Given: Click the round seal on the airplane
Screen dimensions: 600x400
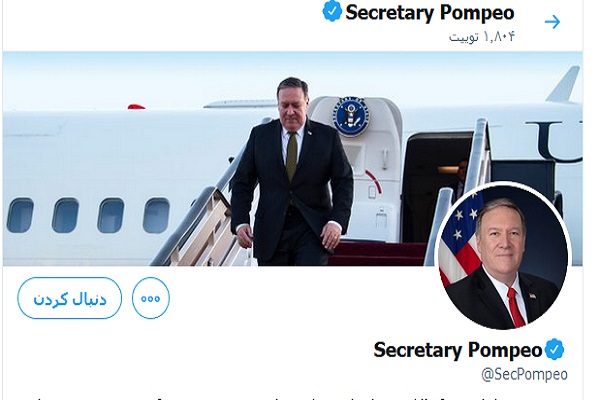Looking at the screenshot, I should pyautogui.click(x=349, y=117).
